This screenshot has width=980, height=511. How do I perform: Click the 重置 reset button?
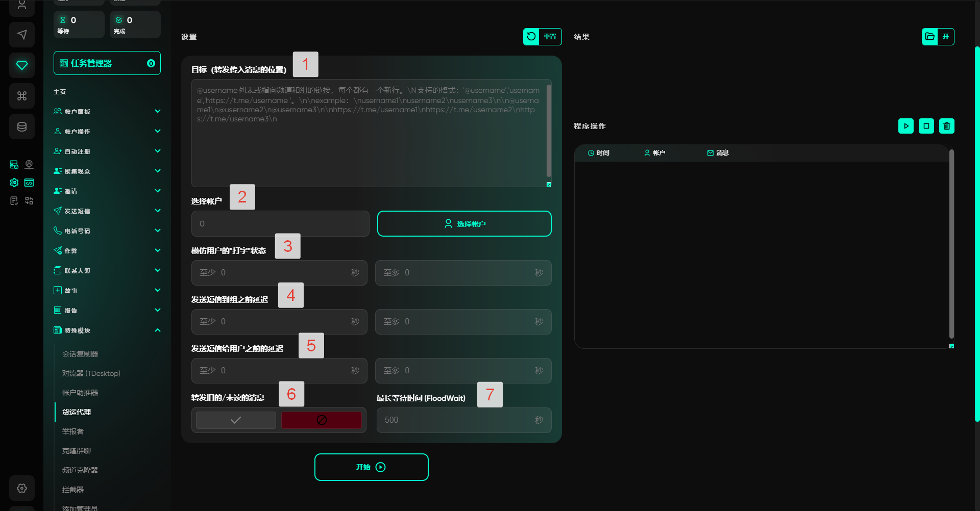click(x=542, y=37)
